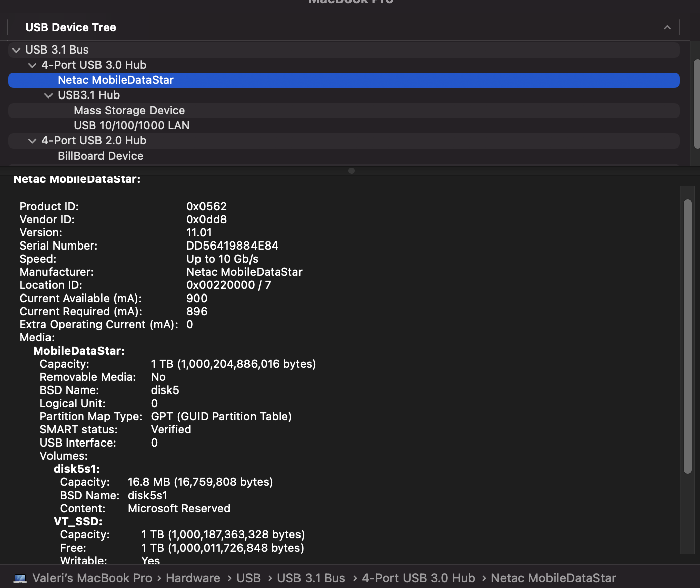Click the Vendor ID value 0x0dd8
Screen dimensions: 700x588
(x=207, y=220)
